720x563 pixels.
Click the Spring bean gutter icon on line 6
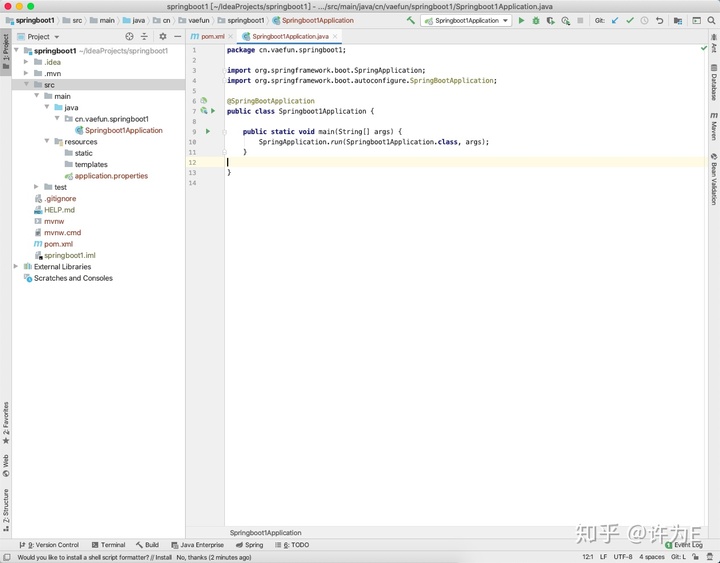pos(204,100)
